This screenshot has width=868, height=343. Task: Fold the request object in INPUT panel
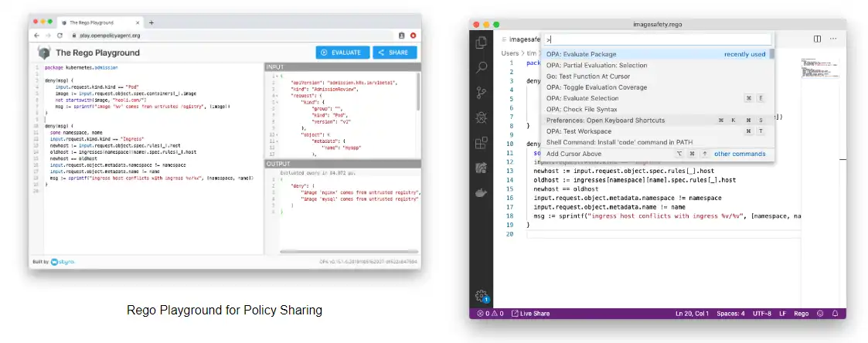coord(277,94)
